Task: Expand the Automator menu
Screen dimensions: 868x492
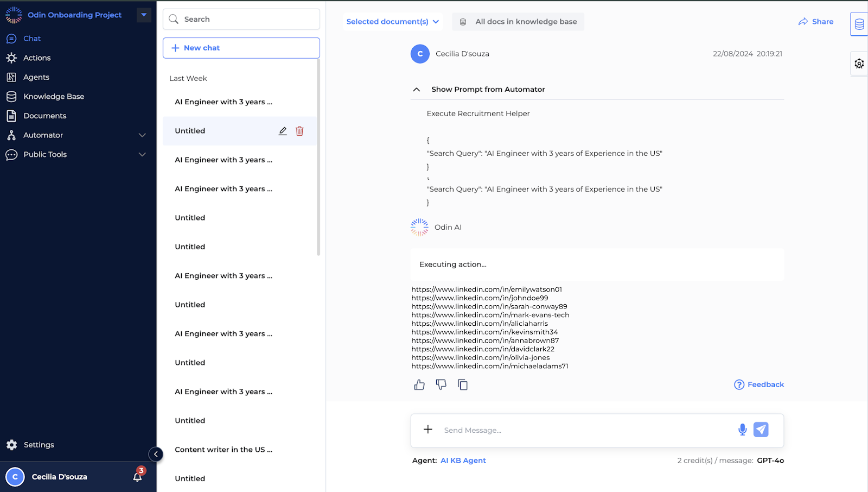Action: 142,135
